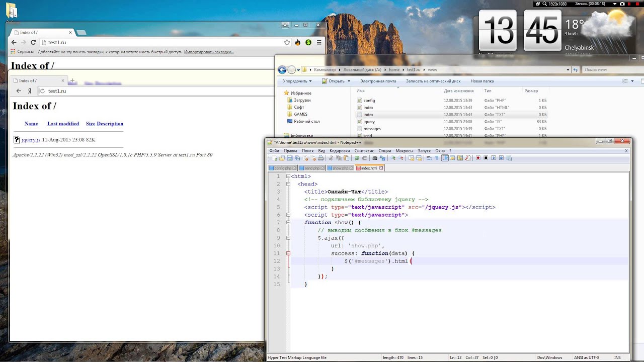Open Загрузки folder in Explorer sidebar
Viewport: 644px width, 362px height.
(x=302, y=100)
